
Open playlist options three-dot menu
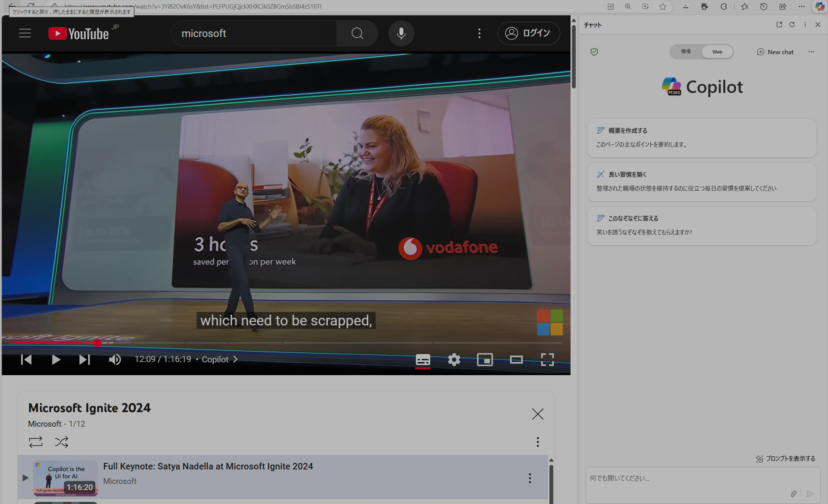pos(538,442)
